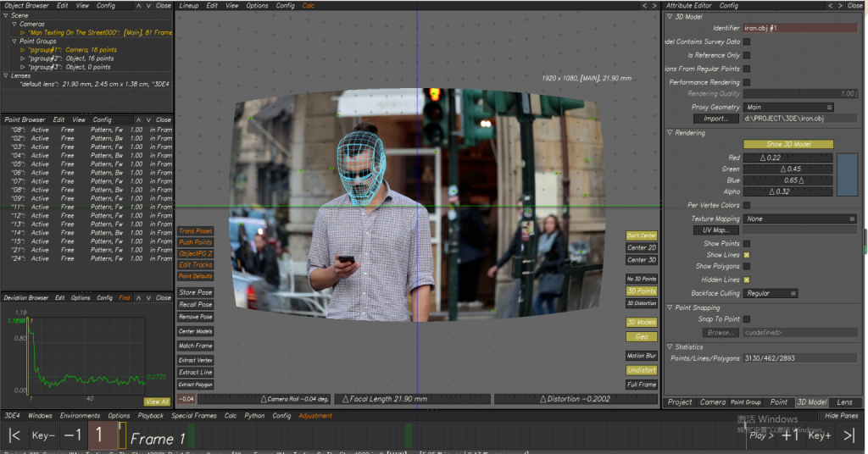Collapse the Statistics section

[670, 346]
